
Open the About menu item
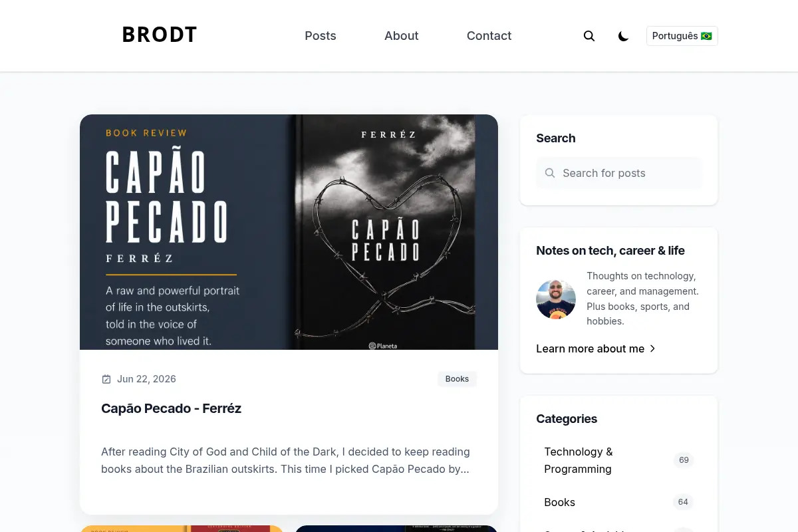(x=402, y=36)
